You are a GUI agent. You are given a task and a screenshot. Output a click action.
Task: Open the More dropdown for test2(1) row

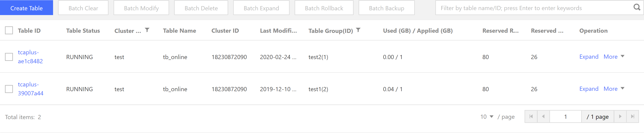[614, 57]
